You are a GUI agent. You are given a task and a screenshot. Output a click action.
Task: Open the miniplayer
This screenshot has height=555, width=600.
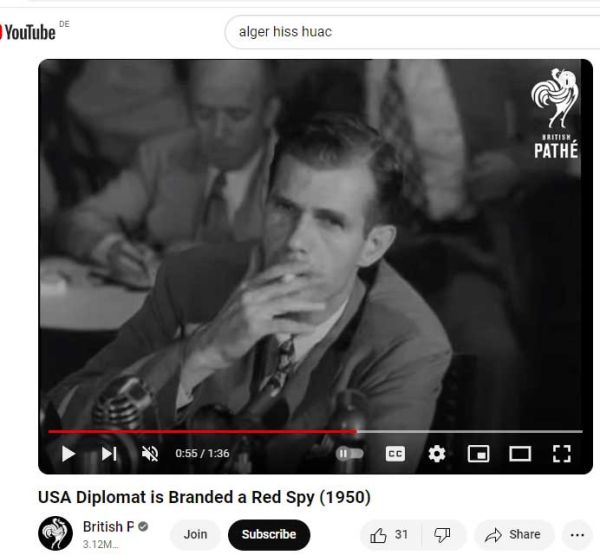[478, 454]
